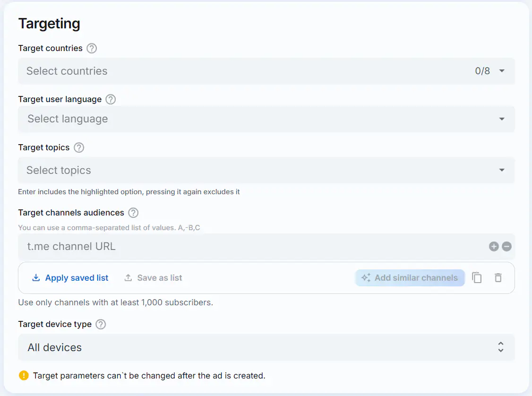The width and height of the screenshot is (532, 396).
Task: Click the plus icon to include channel
Action: pos(494,246)
